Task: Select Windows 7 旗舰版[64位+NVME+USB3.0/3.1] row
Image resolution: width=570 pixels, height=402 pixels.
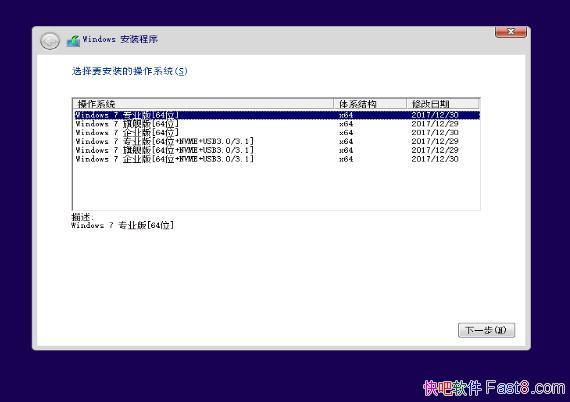Action: coord(277,150)
